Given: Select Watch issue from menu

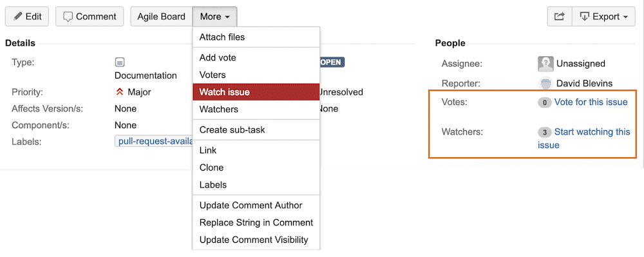Looking at the screenshot, I should (x=256, y=92).
